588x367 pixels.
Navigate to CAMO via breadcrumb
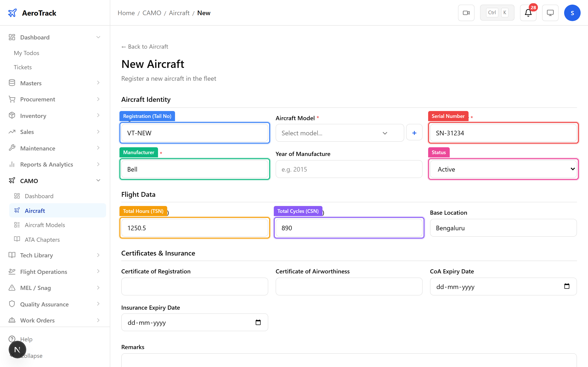point(152,13)
